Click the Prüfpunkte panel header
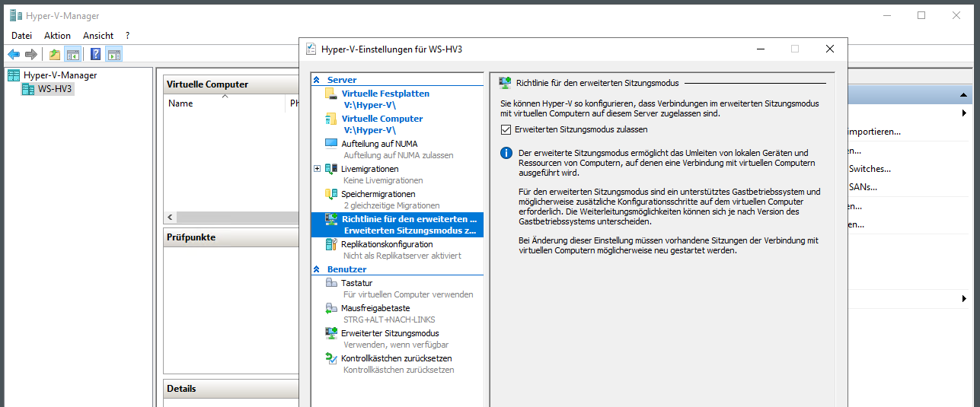The image size is (980, 407). [232, 237]
